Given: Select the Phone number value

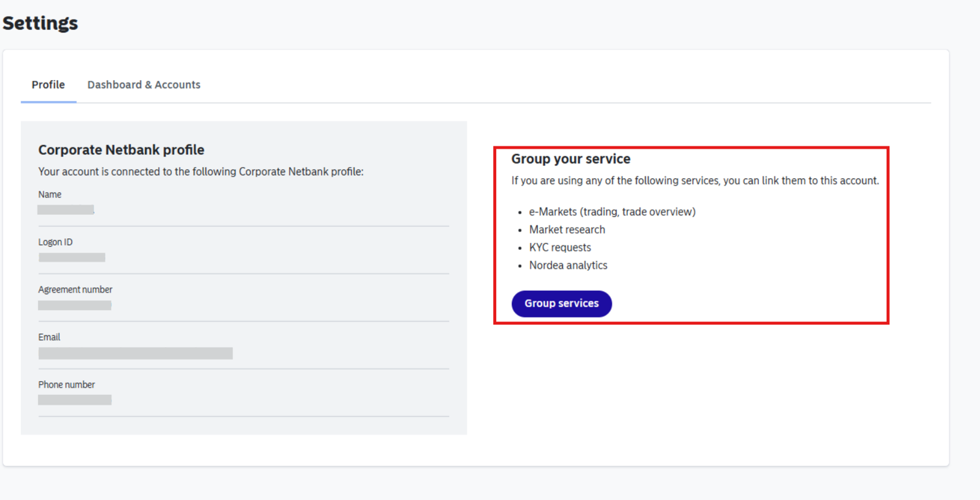Looking at the screenshot, I should [75, 400].
